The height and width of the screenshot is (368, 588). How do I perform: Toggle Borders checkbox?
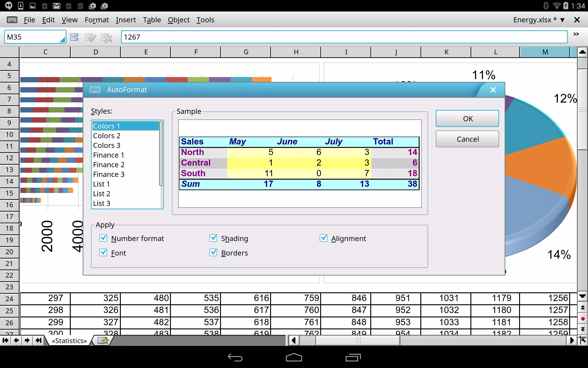[x=213, y=252]
